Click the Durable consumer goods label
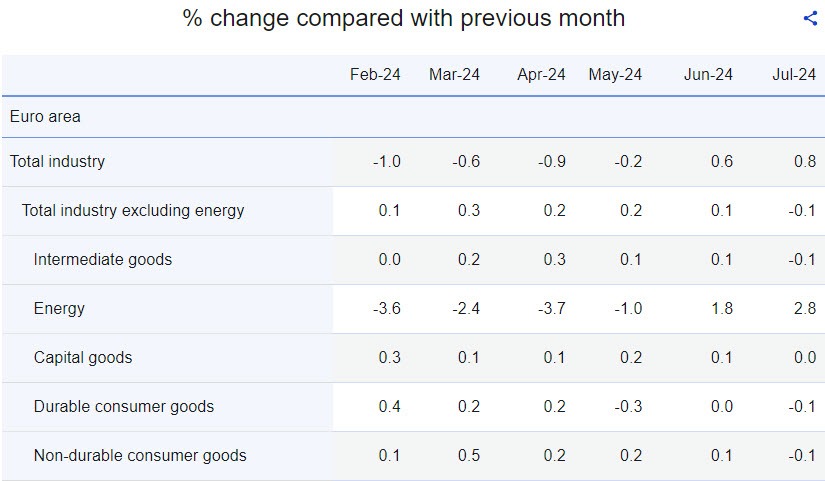Screen dimensions: 825x481 point(123,406)
